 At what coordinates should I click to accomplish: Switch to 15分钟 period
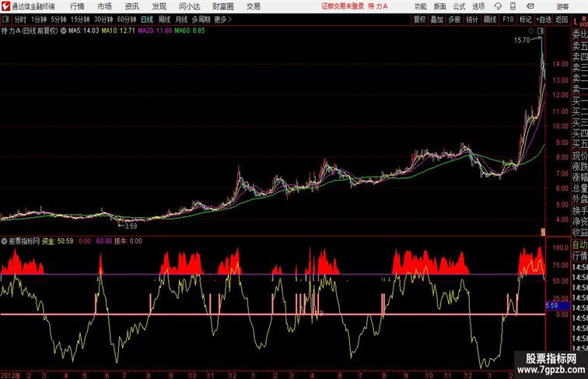80,19
